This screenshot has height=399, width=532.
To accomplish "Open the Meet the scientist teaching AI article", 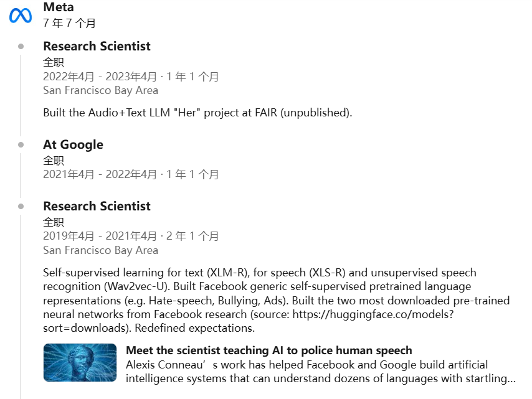I will point(268,350).
